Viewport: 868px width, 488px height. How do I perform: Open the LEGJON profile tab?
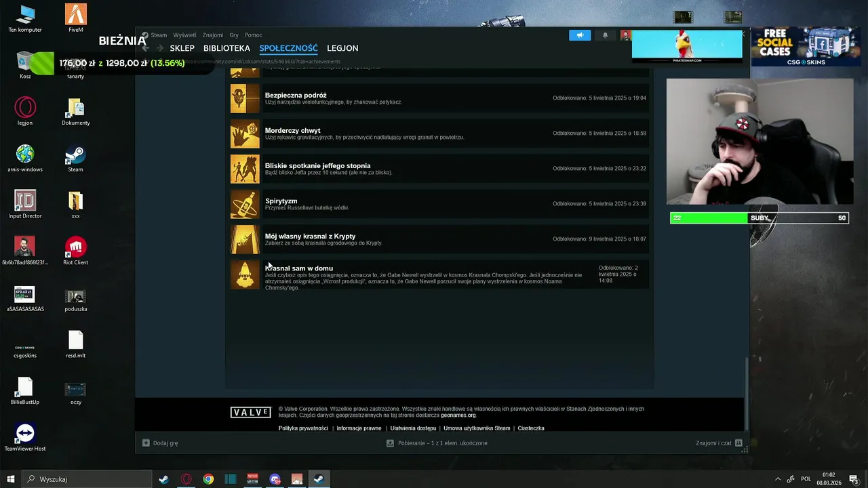click(x=342, y=48)
